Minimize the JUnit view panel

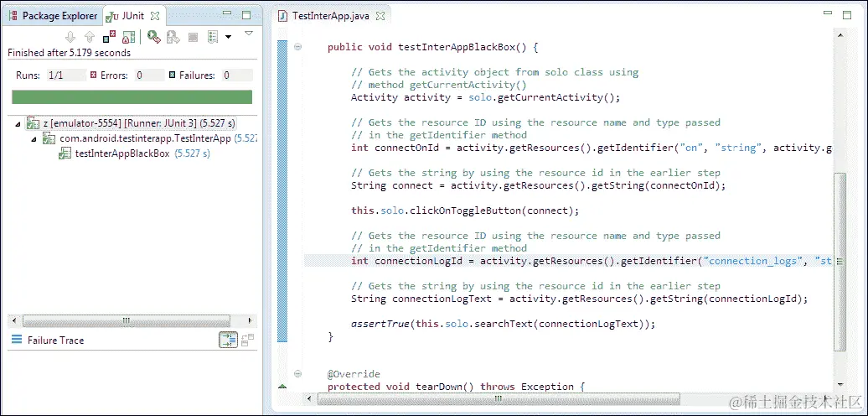(x=226, y=13)
